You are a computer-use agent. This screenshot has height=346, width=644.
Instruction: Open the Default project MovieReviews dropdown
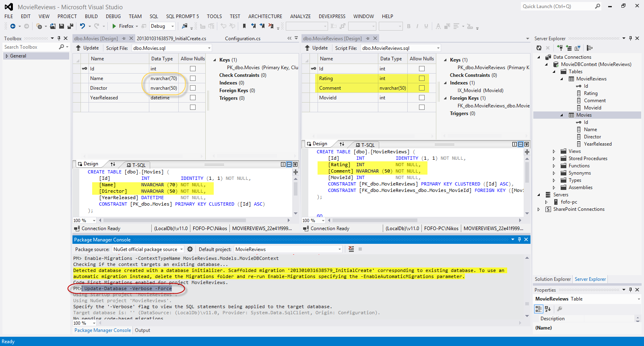coord(340,249)
